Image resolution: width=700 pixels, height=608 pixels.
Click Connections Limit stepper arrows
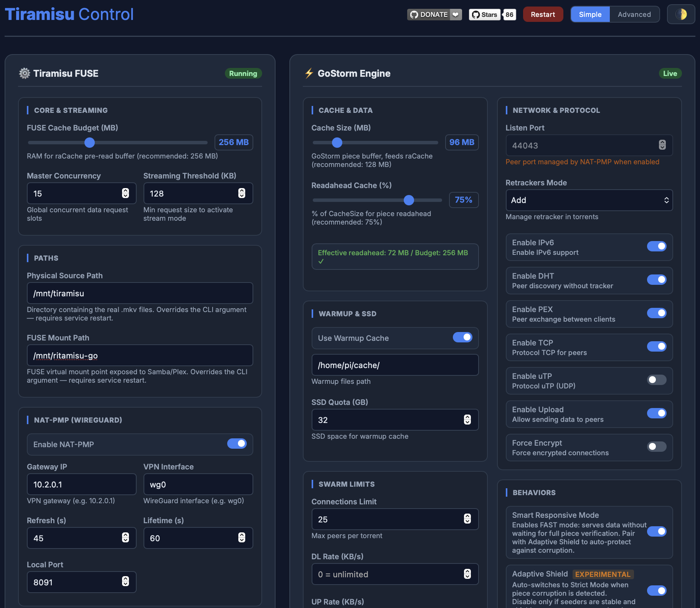pos(467,519)
